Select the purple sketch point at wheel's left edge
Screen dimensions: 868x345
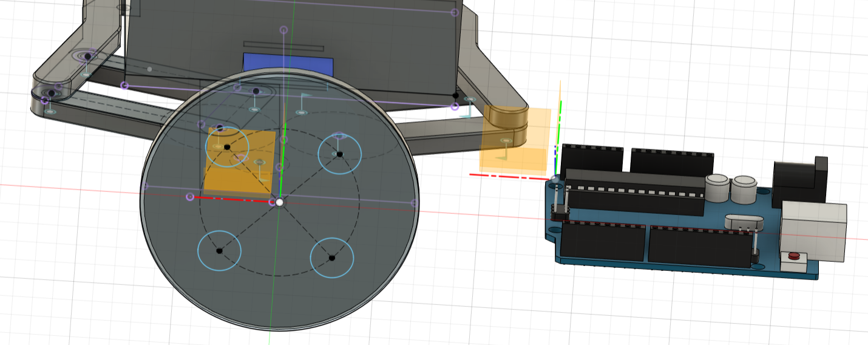click(145, 186)
